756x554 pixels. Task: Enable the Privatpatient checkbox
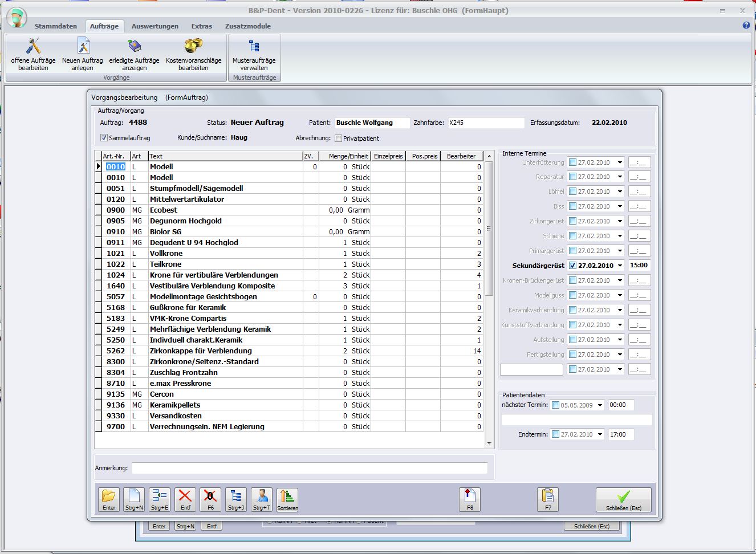(x=339, y=138)
